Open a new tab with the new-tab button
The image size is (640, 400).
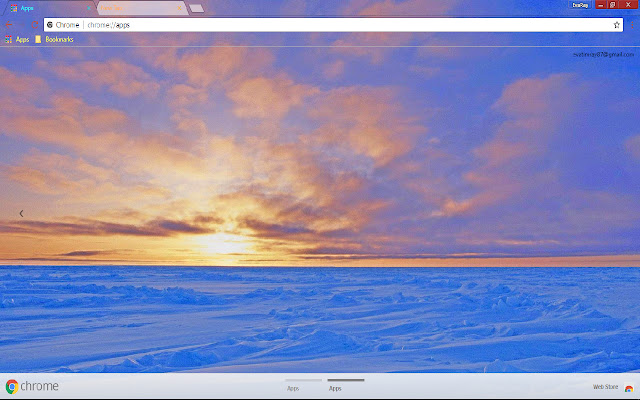(x=197, y=8)
